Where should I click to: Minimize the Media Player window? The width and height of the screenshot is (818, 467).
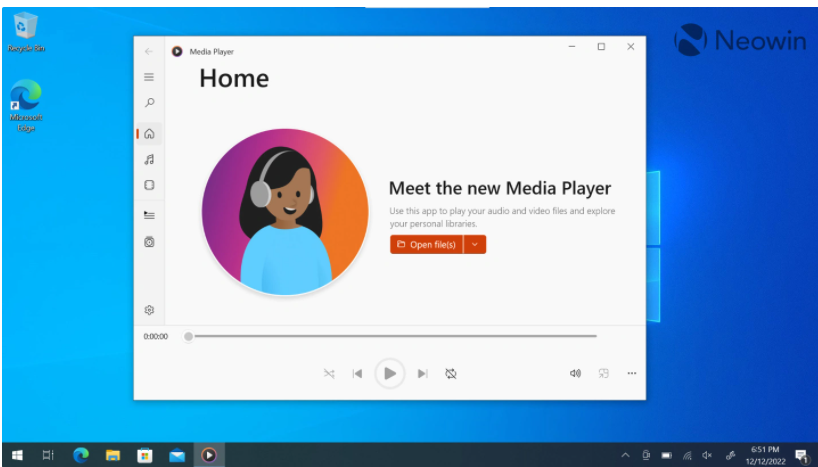tap(572, 46)
